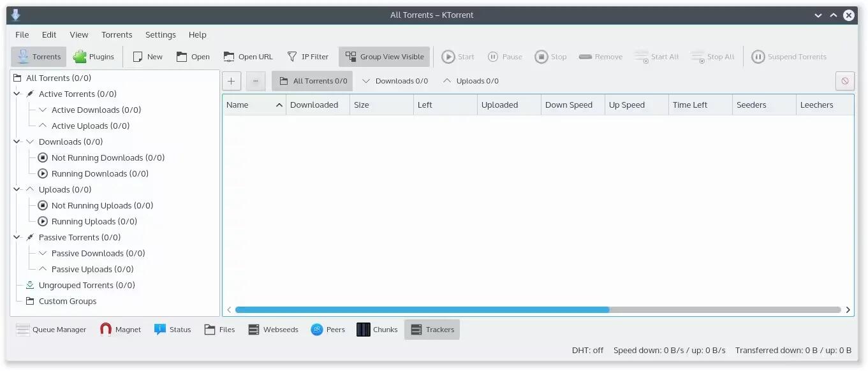The height and width of the screenshot is (371, 868).
Task: Open the IP Filter dialog
Action: click(307, 57)
